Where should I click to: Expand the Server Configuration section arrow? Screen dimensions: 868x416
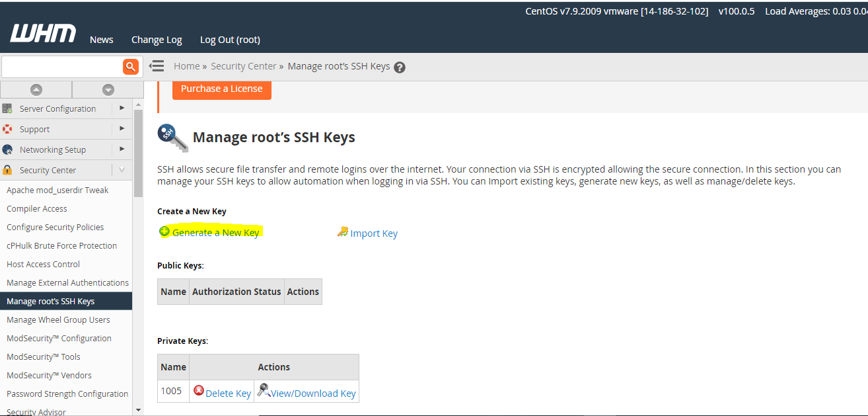tap(122, 108)
